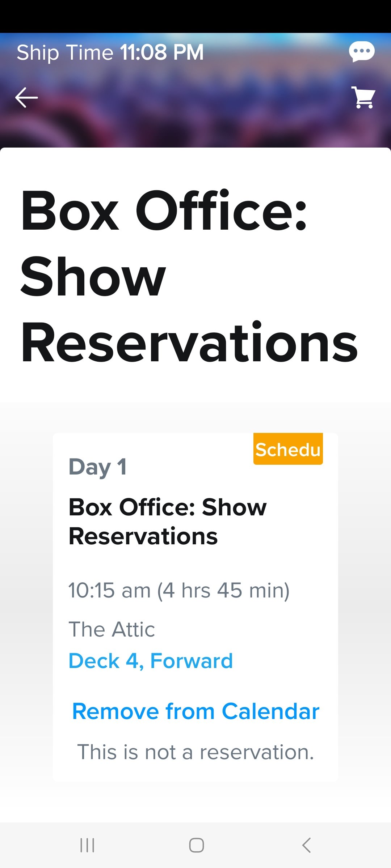The width and height of the screenshot is (391, 868).
Task: Tap the Android recent apps button
Action: [87, 845]
